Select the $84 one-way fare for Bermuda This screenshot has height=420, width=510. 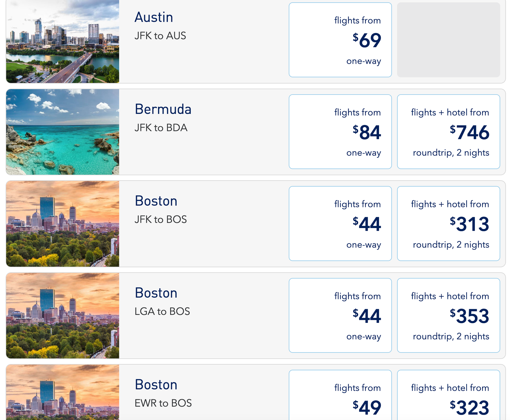pyautogui.click(x=340, y=132)
